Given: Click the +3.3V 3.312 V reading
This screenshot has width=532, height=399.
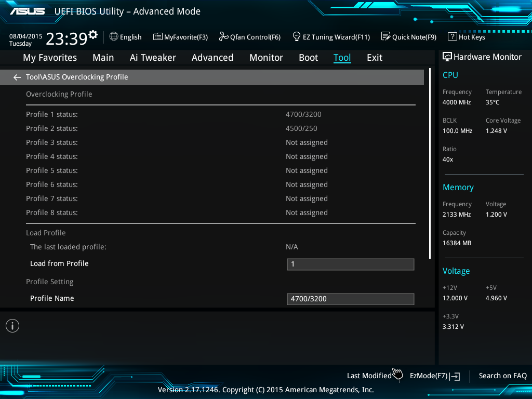Looking at the screenshot, I should click(x=453, y=327).
